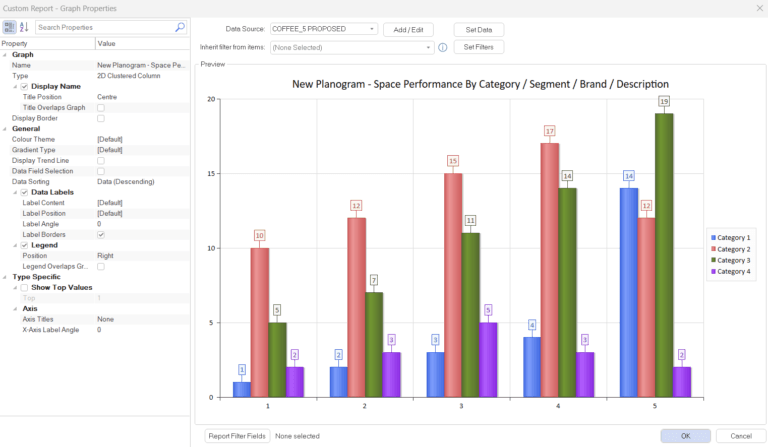Click the Add / Edit button

(408, 30)
